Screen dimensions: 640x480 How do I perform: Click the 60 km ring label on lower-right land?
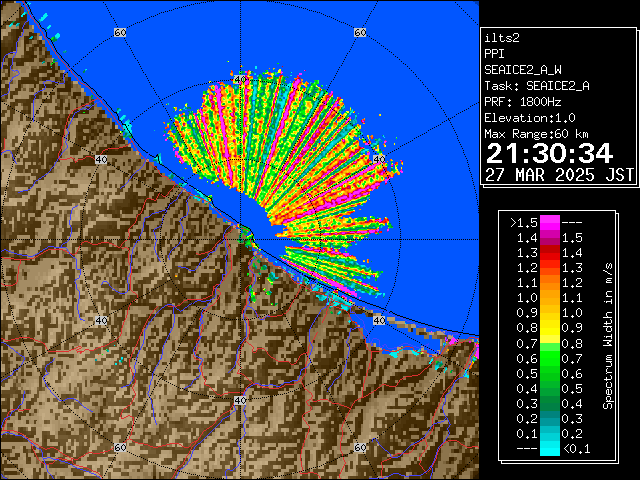tap(360, 447)
